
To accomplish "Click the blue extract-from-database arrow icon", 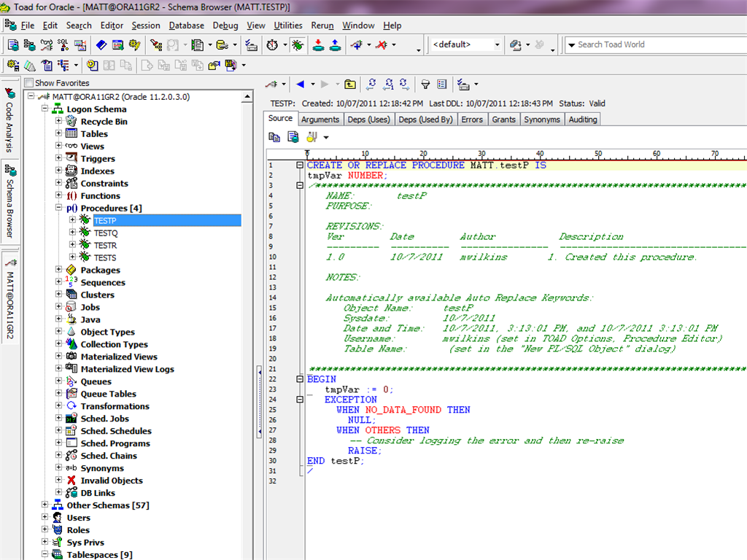I will 334,45.
